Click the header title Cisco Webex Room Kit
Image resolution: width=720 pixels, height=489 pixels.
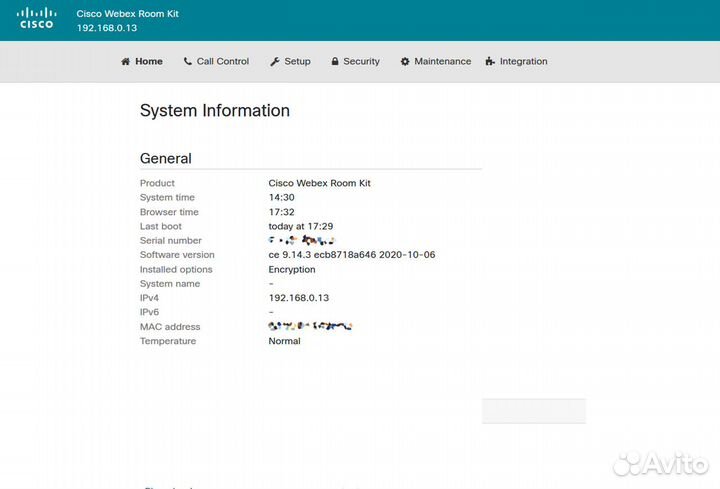(x=128, y=14)
